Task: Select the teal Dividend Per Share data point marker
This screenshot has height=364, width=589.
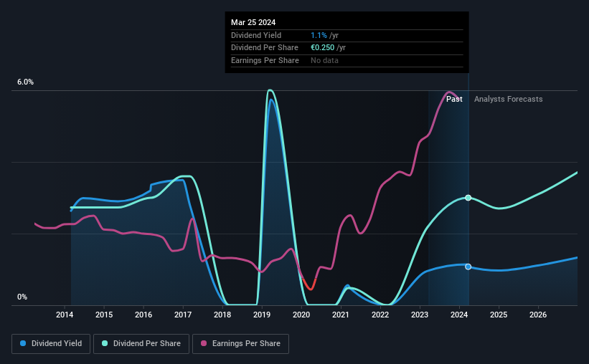Action: (468, 198)
